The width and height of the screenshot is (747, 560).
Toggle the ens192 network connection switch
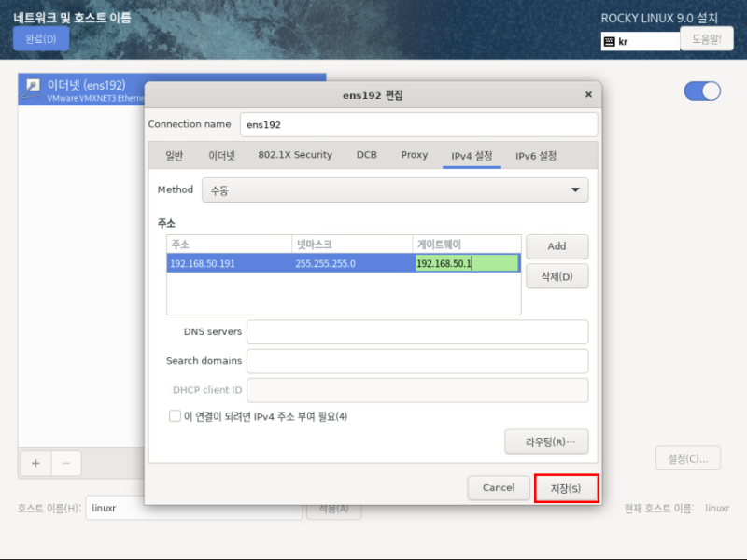[702, 91]
